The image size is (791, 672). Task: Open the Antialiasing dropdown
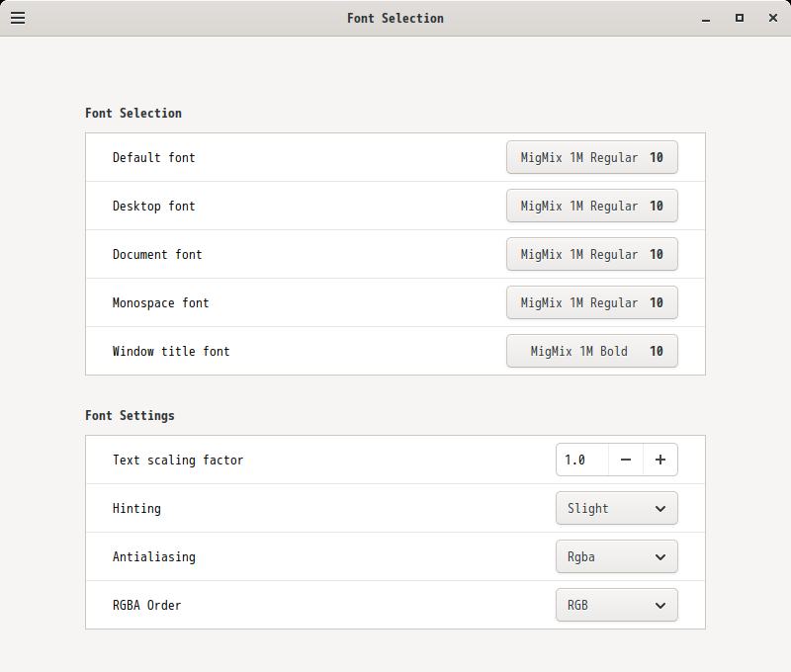click(616, 556)
